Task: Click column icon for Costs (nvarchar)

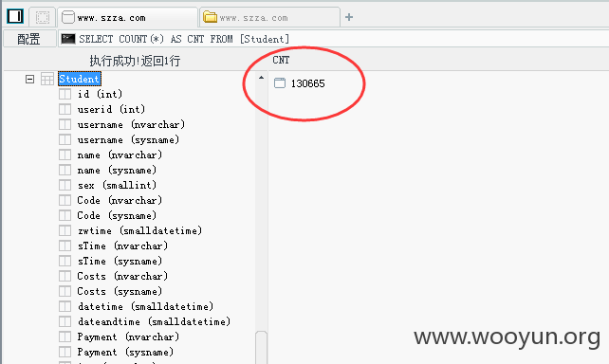Action: pos(65,276)
